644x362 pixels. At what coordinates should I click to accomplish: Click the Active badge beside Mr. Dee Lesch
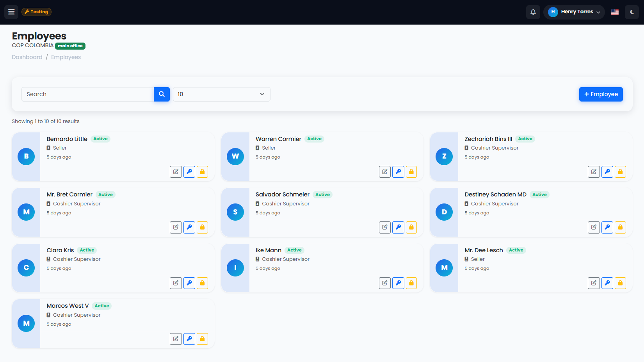[x=516, y=250]
